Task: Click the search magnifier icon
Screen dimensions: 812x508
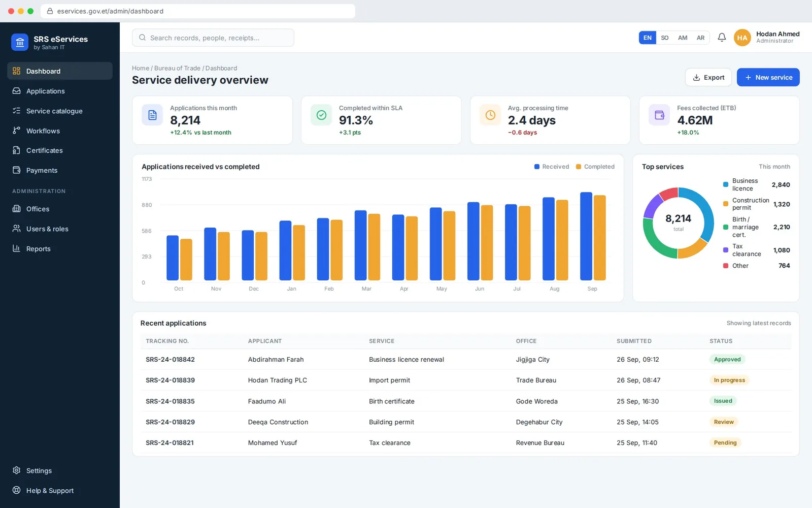Action: pos(143,38)
